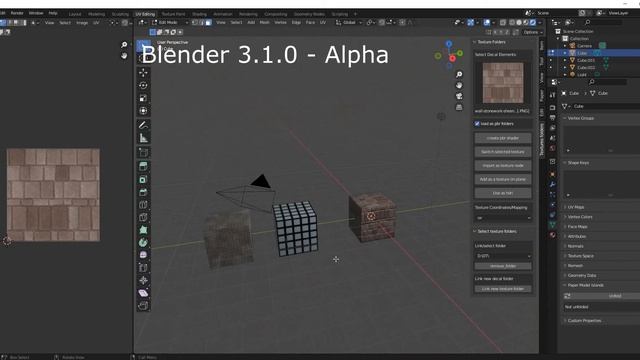Expand Geometry Data panel
This screenshot has height=360, width=640.
[x=582, y=276]
